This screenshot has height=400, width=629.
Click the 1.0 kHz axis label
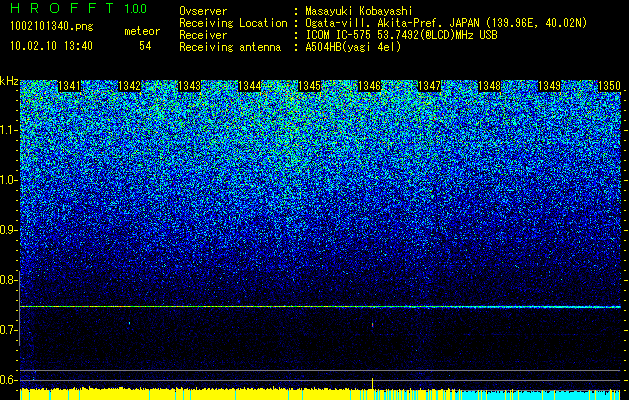point(9,180)
